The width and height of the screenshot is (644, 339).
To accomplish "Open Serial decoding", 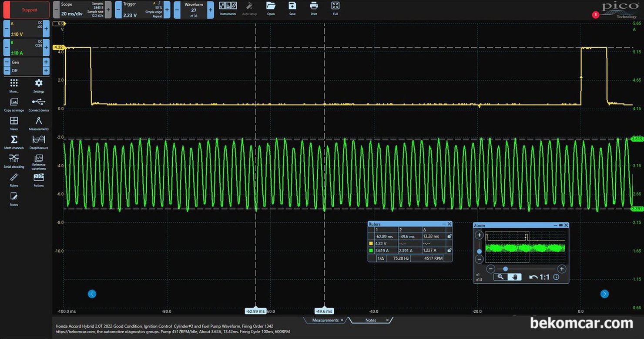I will (14, 160).
